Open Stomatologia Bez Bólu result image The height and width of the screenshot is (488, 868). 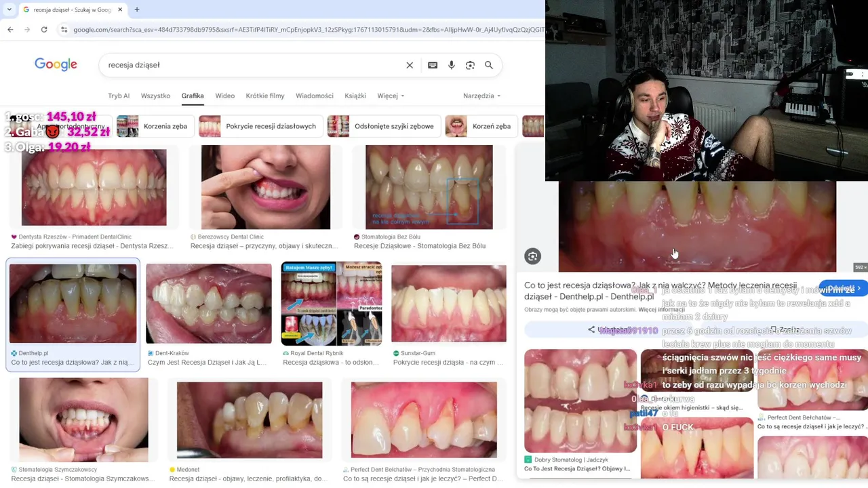click(429, 187)
